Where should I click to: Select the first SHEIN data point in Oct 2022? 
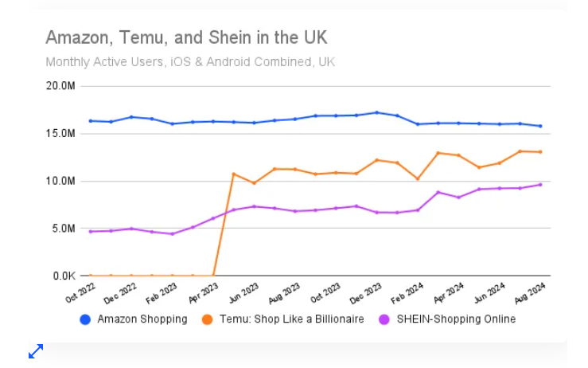click(90, 232)
